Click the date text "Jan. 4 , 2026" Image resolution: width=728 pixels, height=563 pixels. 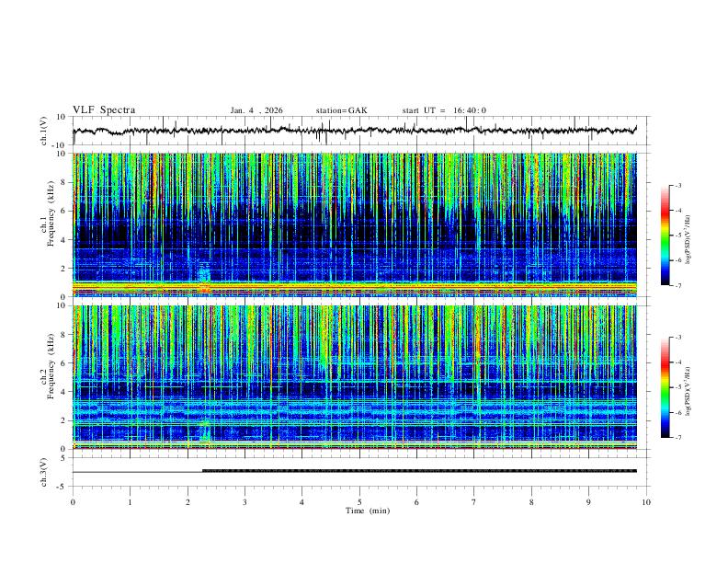[x=256, y=110]
